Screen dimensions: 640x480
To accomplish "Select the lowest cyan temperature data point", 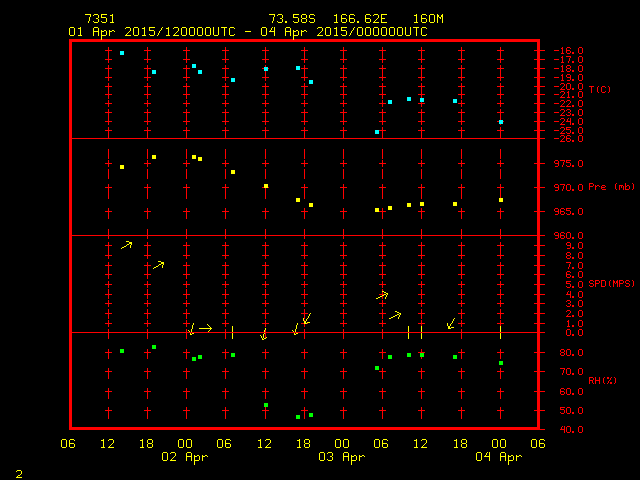I will pyautogui.click(x=377, y=132).
